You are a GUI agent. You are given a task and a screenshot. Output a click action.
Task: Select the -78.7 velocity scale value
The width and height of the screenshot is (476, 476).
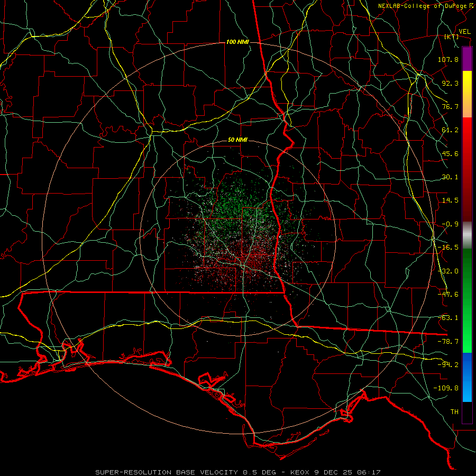pyautogui.click(x=448, y=342)
